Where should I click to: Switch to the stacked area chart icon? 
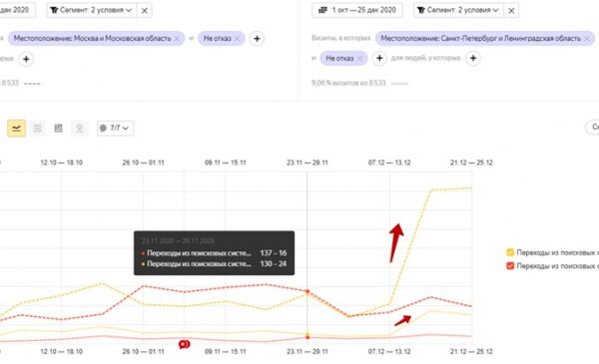(x=38, y=129)
